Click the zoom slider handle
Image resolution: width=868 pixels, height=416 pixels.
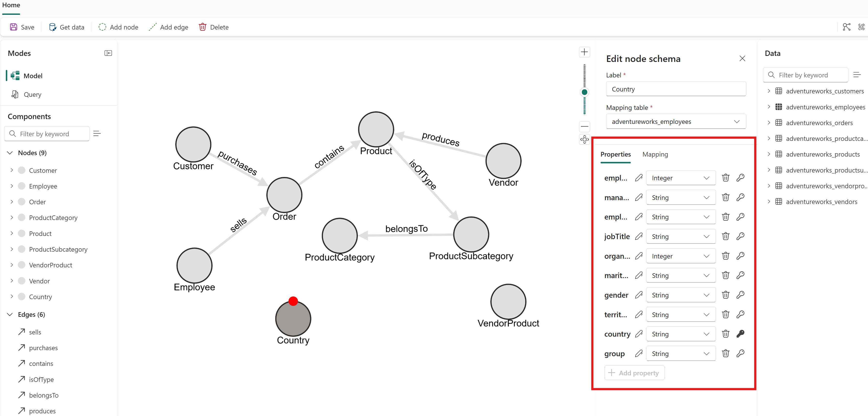tap(584, 92)
